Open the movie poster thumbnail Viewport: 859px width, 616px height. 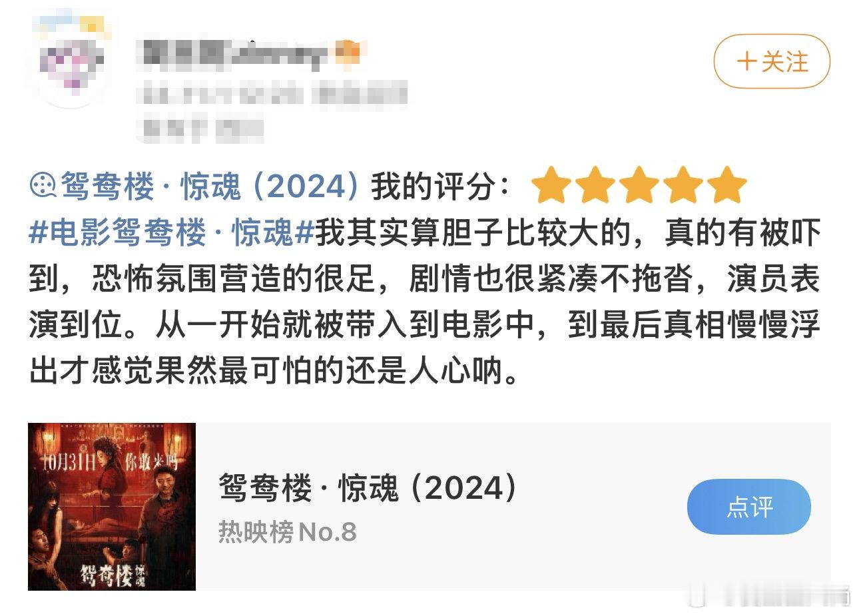(112, 506)
